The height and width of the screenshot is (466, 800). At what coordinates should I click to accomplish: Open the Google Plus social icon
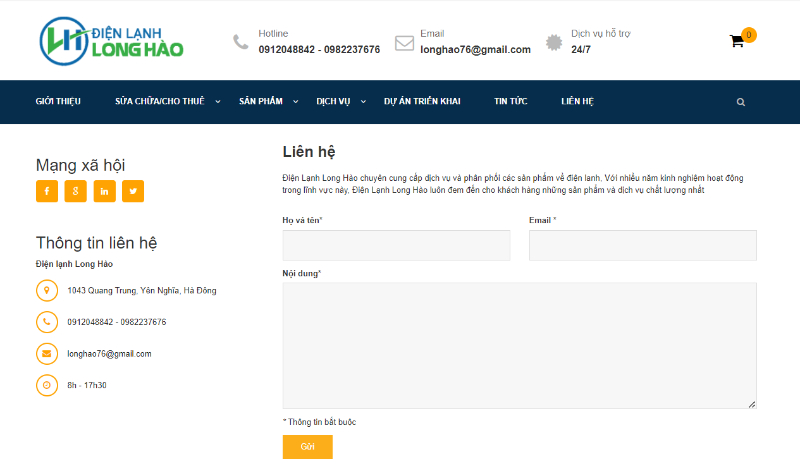coord(76,191)
